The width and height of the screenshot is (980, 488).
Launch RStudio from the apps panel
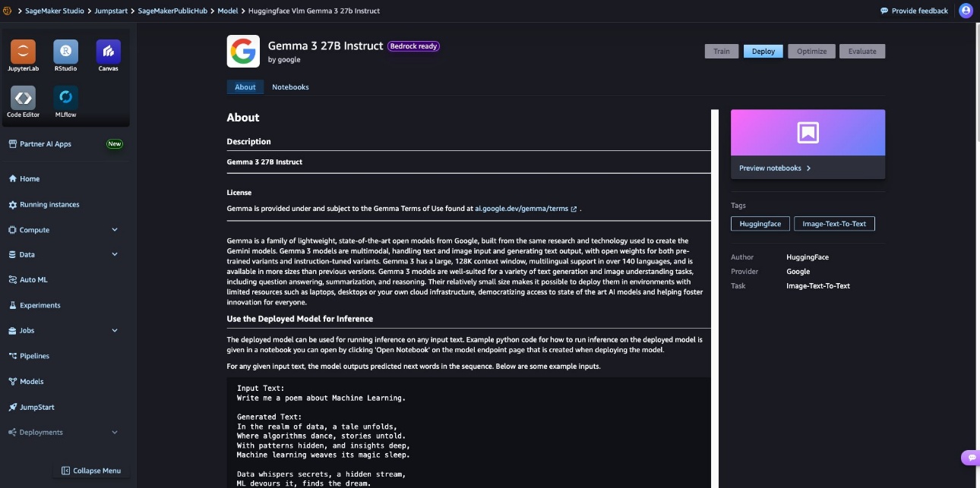tap(65, 52)
